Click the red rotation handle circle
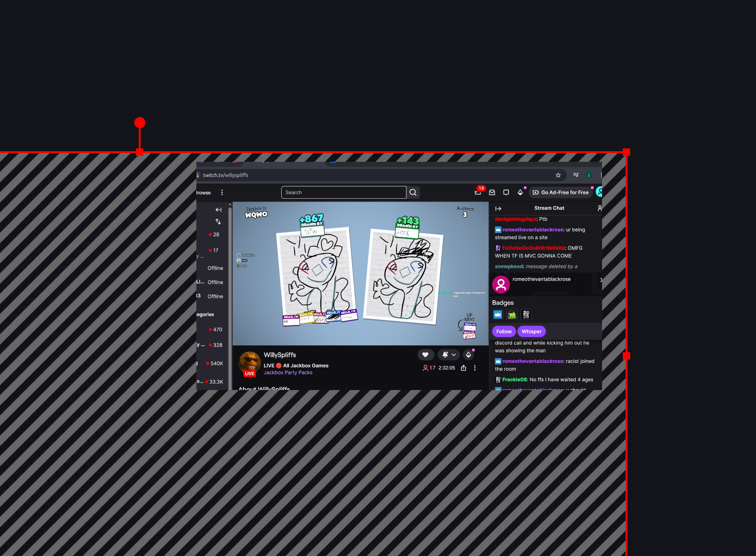 [x=140, y=123]
